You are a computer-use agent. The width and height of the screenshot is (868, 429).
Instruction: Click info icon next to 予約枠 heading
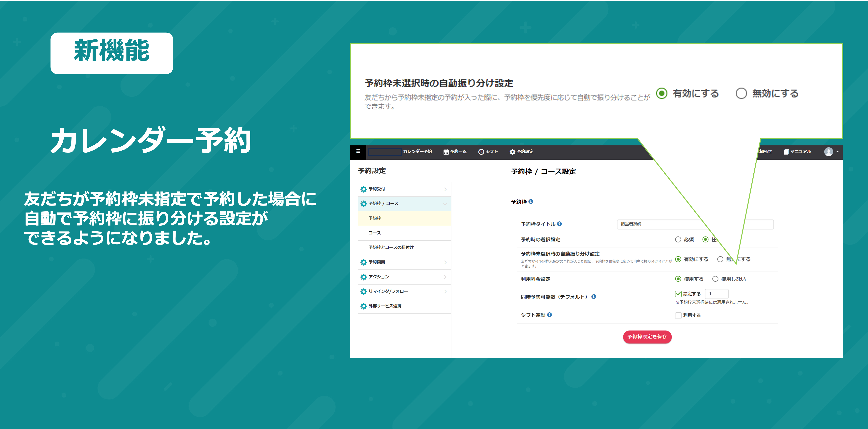[x=531, y=202]
